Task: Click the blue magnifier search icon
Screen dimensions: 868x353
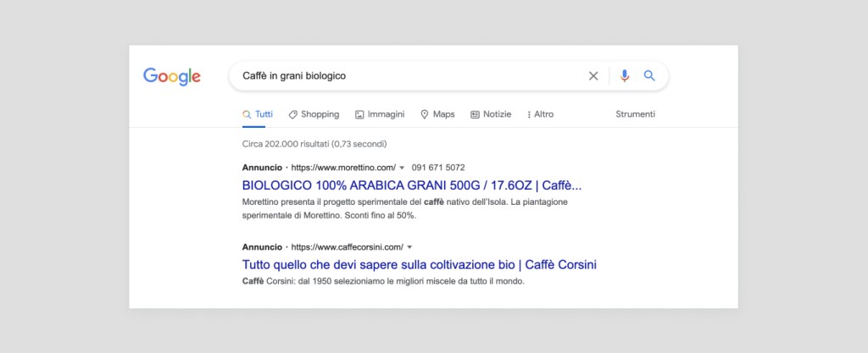Action: [x=649, y=75]
